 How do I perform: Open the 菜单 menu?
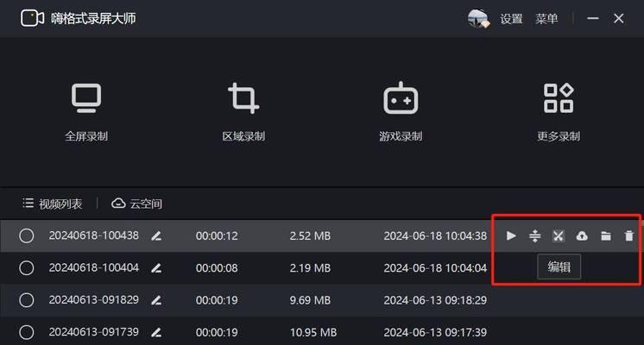coord(546,18)
